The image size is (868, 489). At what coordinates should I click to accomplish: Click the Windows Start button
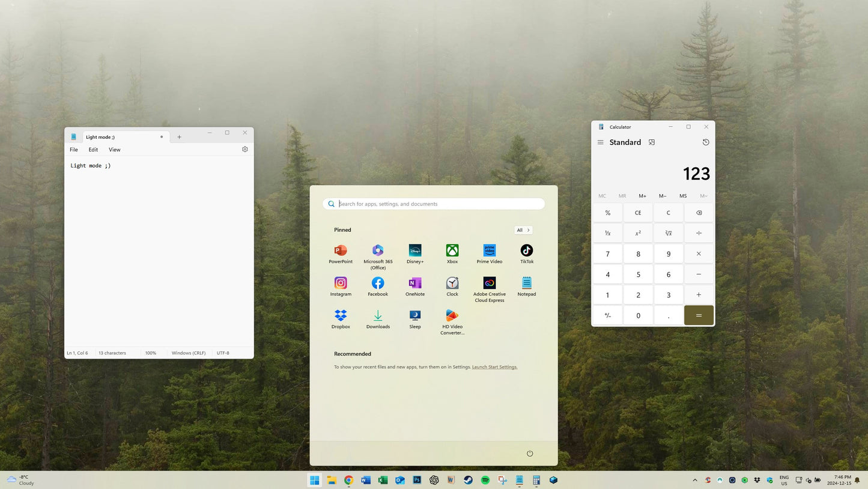pyautogui.click(x=314, y=480)
